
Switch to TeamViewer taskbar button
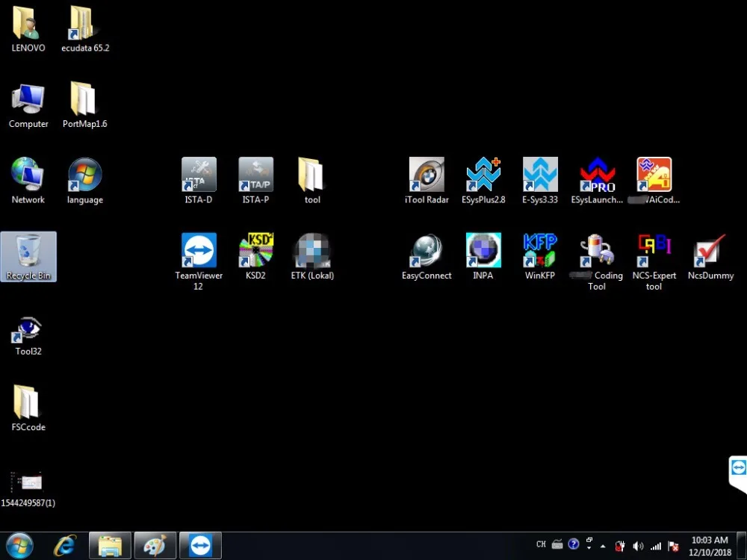(x=200, y=546)
